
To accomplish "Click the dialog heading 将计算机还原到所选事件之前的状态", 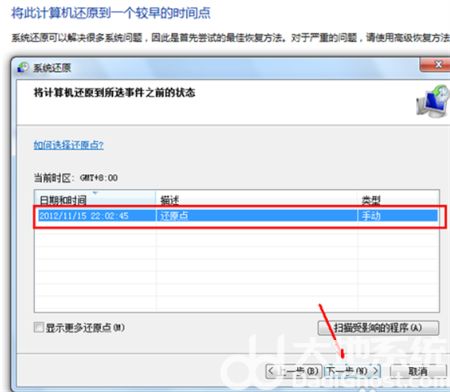I will (x=114, y=92).
